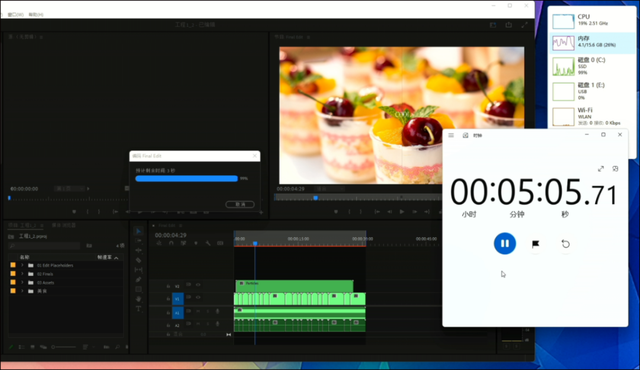Viewport: 640px width, 370px height.
Task: Add a marker in timeline toolbar
Action: coord(196,243)
